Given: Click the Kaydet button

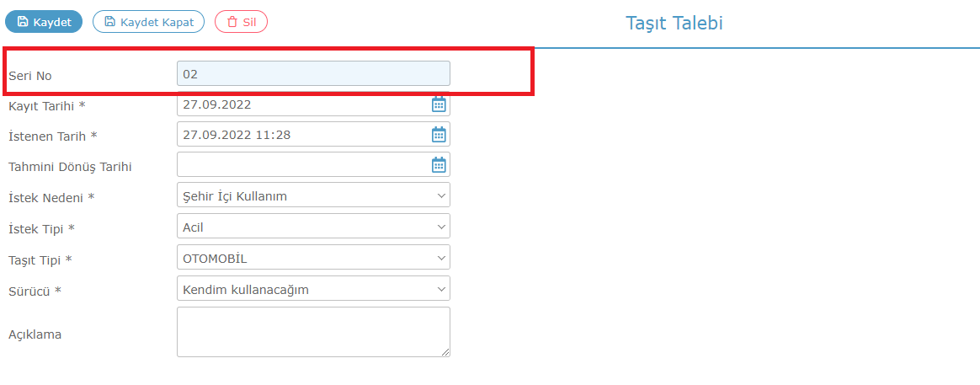Looking at the screenshot, I should click(44, 22).
